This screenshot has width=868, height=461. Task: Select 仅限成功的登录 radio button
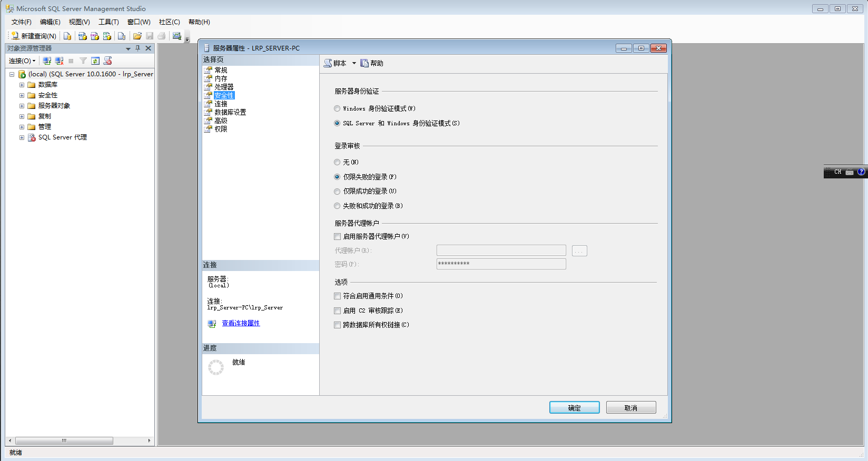(337, 192)
